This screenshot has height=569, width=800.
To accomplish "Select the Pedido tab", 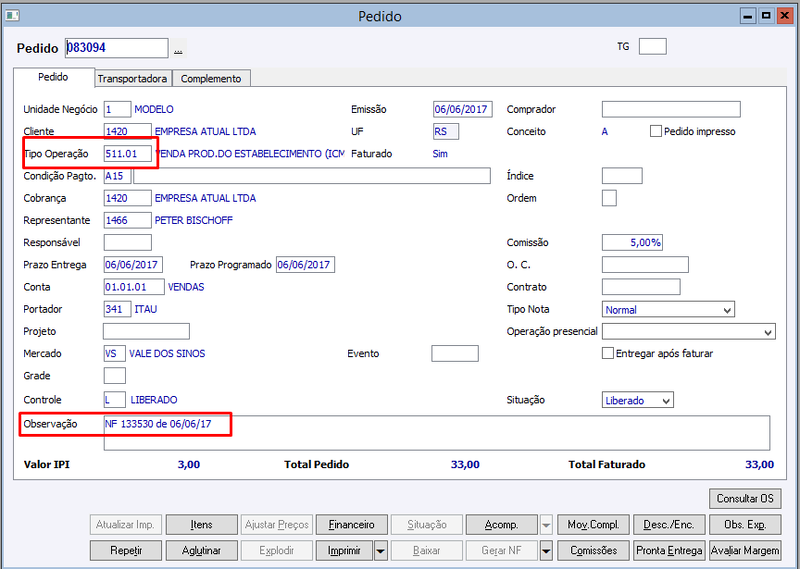I will (53, 77).
